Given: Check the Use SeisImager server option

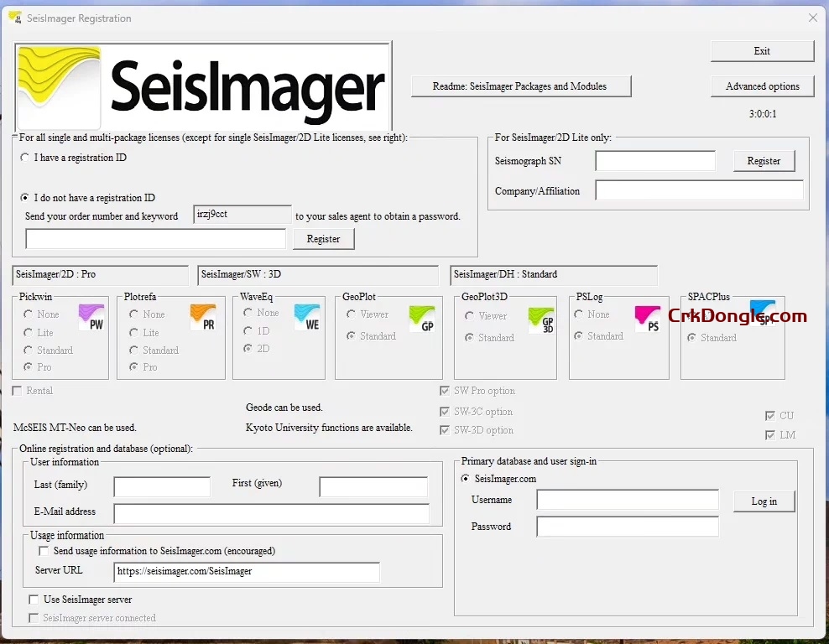Looking at the screenshot, I should click(34, 600).
